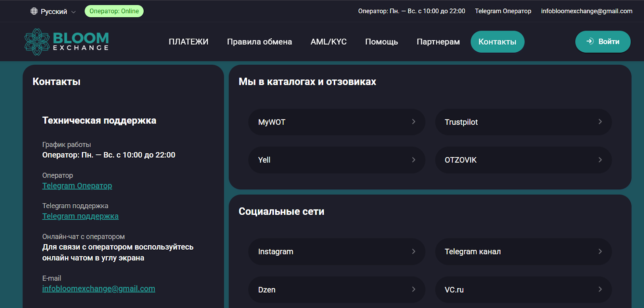Open the Instagram social link
The image size is (644, 308).
tap(336, 252)
